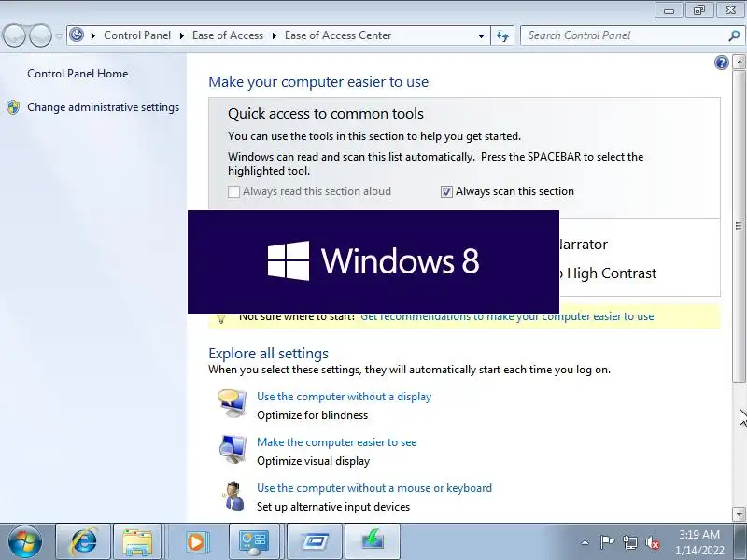Open the blue Help question icon
This screenshot has width=747, height=560.
(x=721, y=63)
